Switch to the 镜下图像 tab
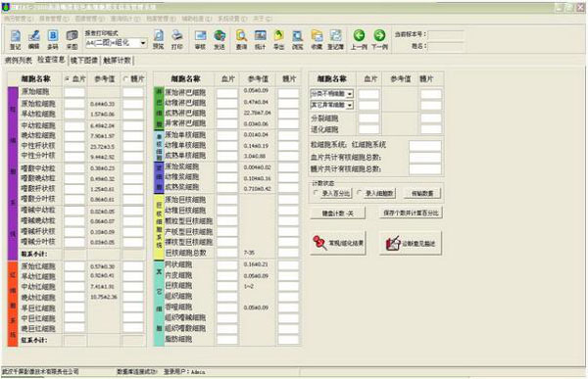The image size is (588, 379). (84, 60)
